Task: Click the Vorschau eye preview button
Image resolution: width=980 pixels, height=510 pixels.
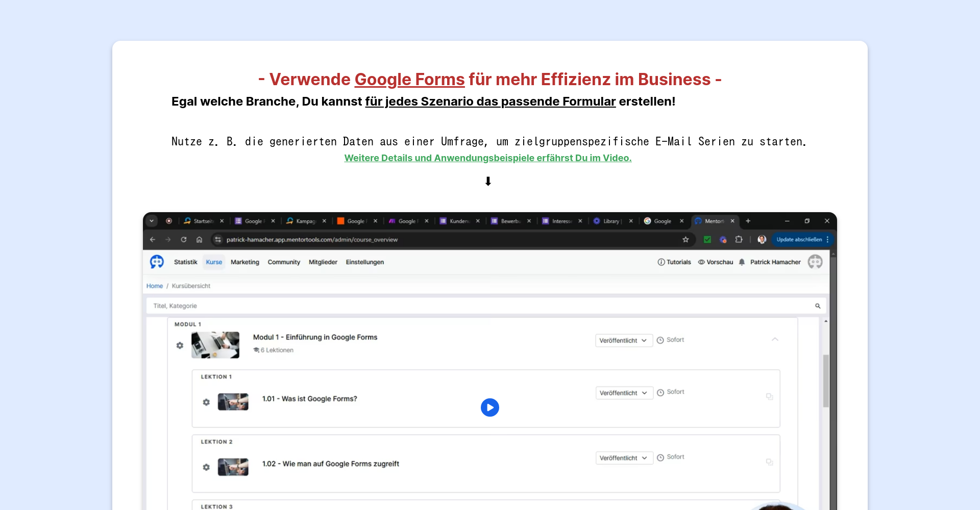Action: click(x=716, y=262)
